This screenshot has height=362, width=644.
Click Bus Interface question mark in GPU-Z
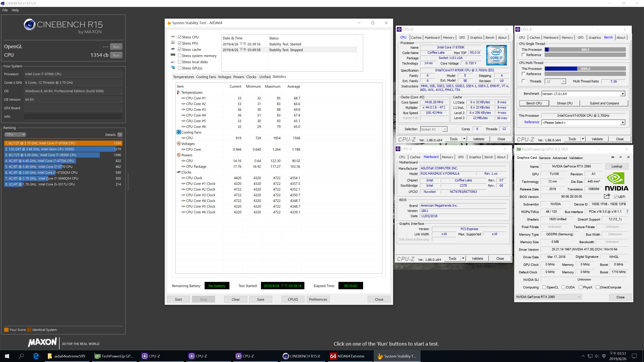click(x=627, y=212)
